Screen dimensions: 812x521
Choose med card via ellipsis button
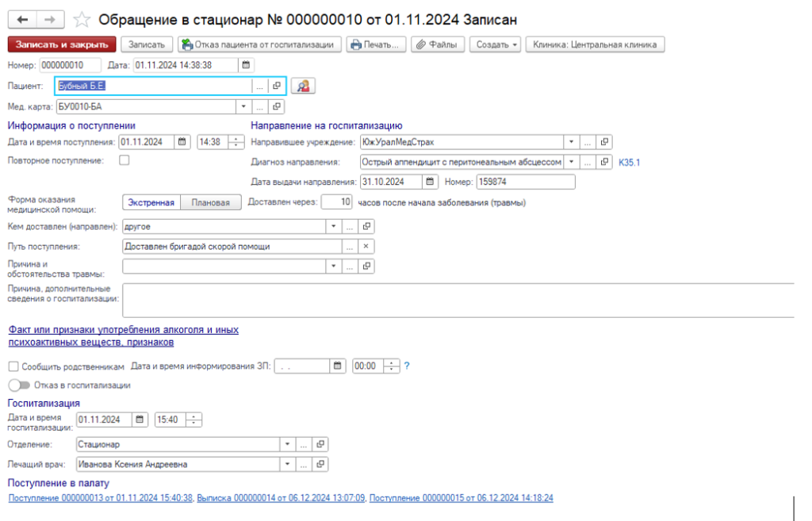tap(259, 107)
